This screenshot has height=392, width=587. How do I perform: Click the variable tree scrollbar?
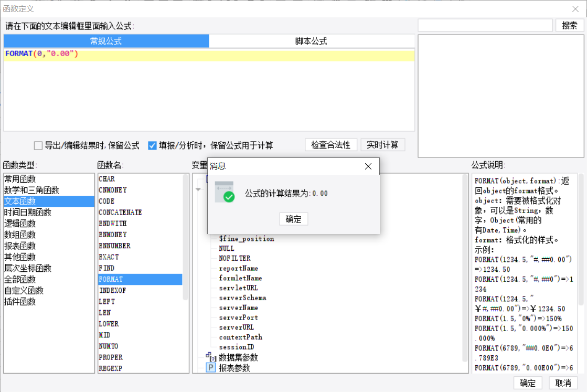pos(465,268)
